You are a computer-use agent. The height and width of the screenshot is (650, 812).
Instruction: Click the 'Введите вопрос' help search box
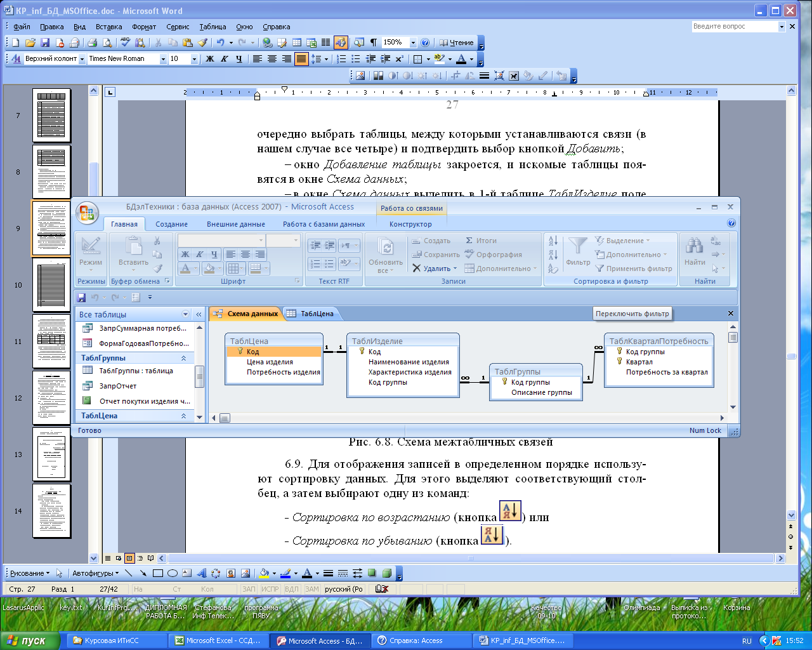[x=735, y=26]
